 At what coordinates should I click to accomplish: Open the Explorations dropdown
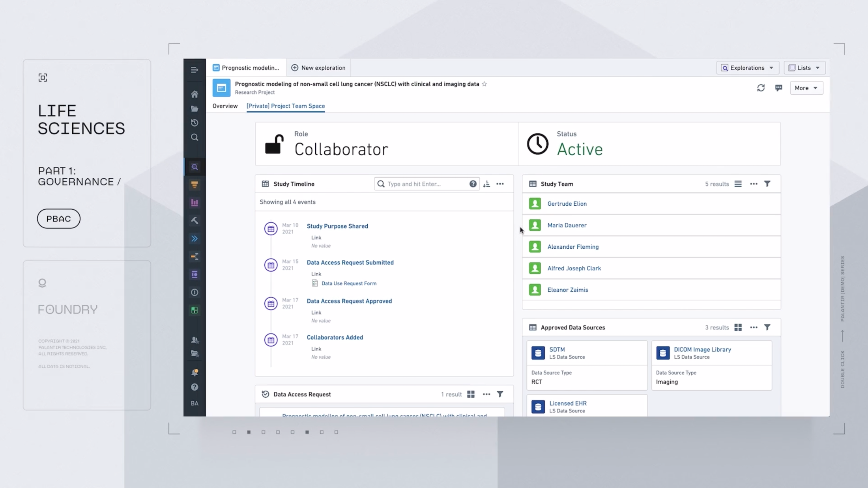point(748,67)
